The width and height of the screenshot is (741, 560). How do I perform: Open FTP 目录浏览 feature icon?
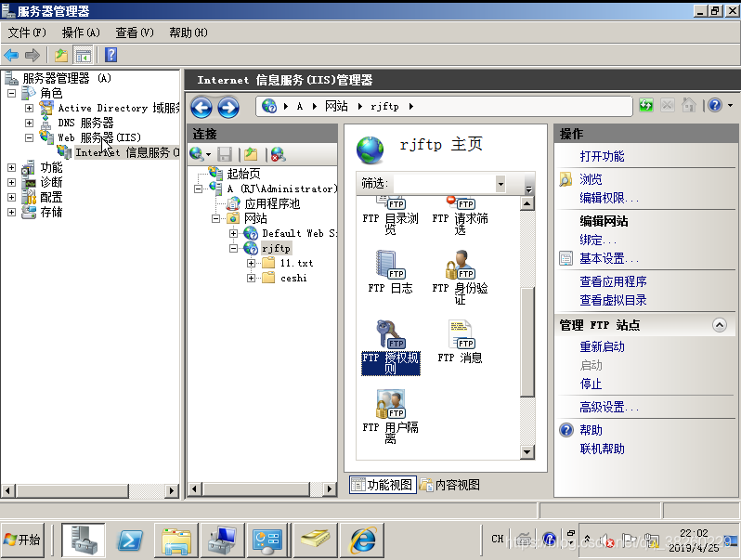pyautogui.click(x=390, y=216)
